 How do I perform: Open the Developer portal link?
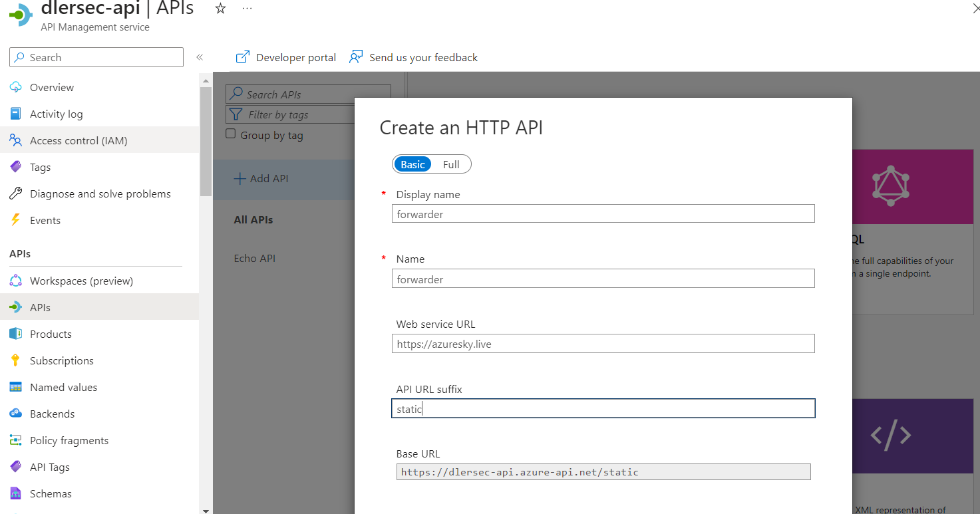pos(296,57)
